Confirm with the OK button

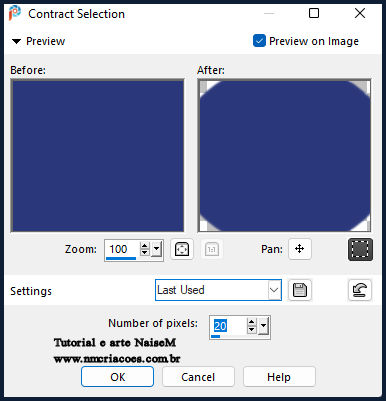[117, 377]
